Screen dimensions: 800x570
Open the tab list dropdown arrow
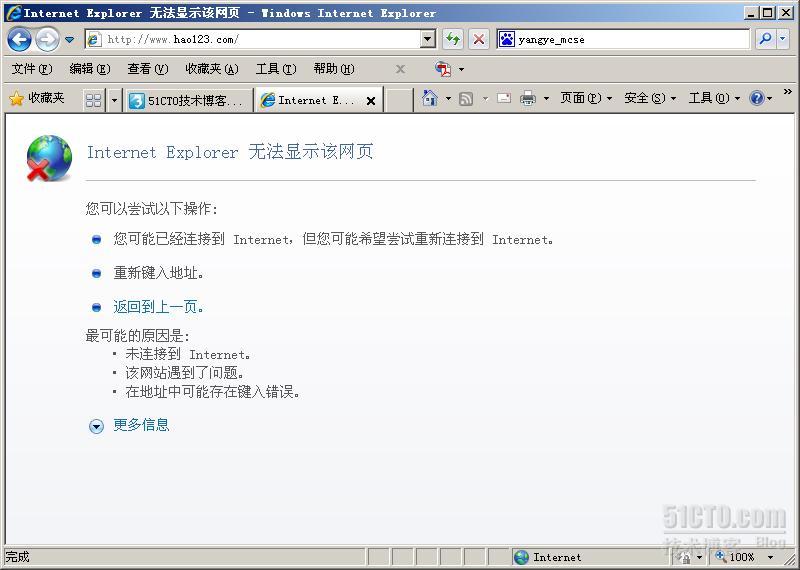click(114, 100)
